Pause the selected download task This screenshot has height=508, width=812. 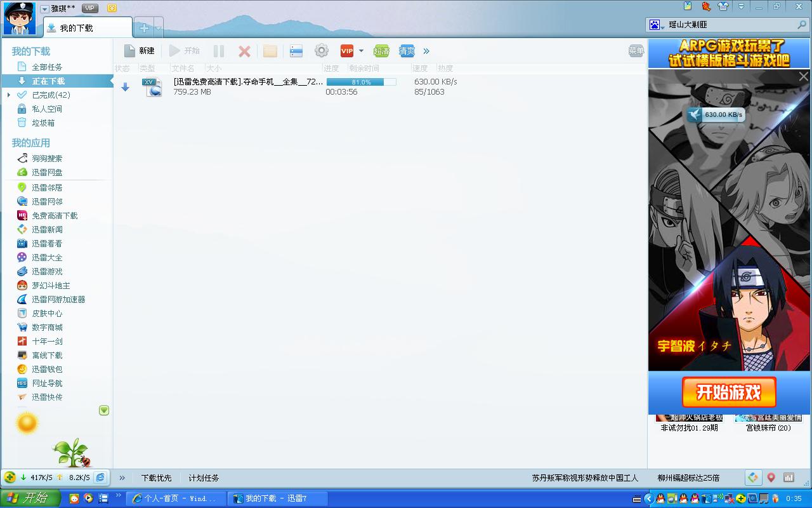[x=219, y=51]
